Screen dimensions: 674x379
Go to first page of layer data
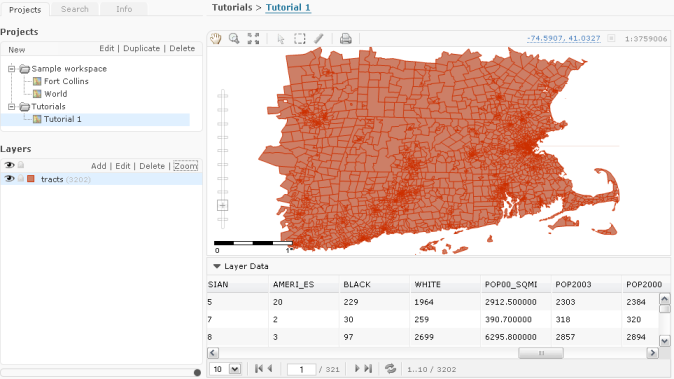(x=259, y=369)
